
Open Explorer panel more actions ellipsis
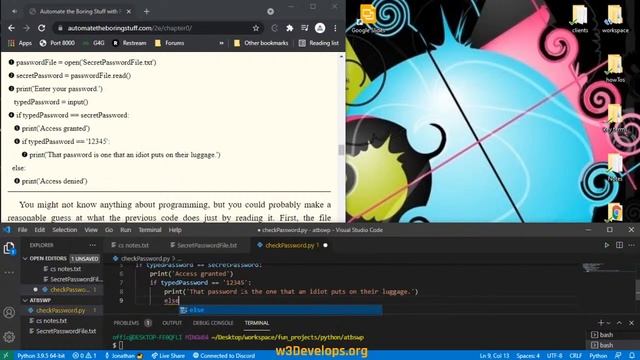click(x=93, y=245)
